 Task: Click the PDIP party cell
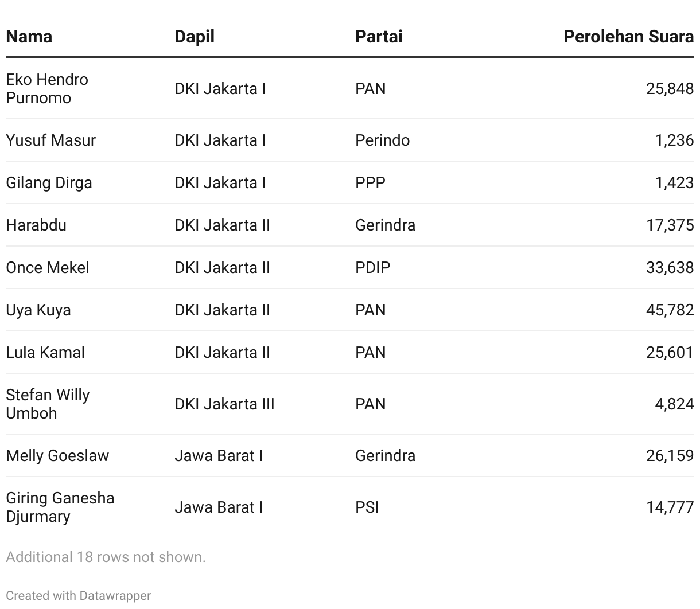click(x=372, y=267)
